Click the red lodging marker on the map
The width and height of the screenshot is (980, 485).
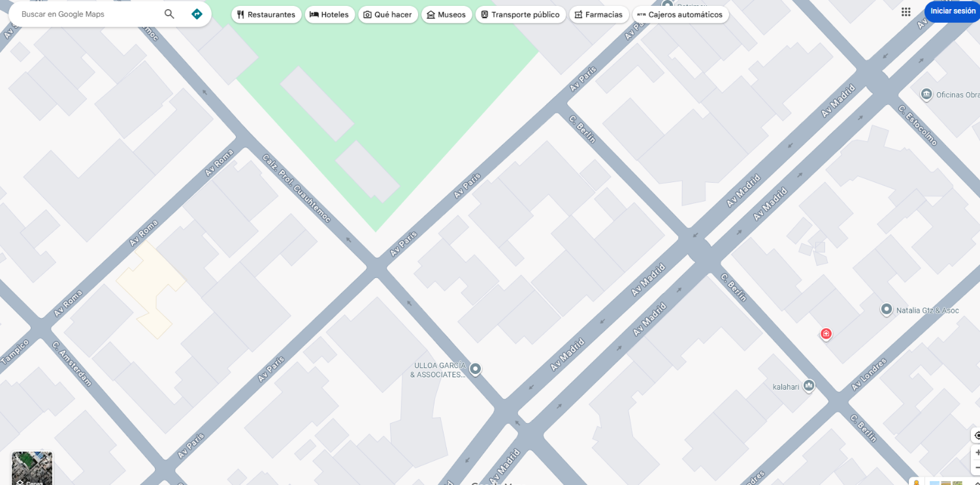click(826, 334)
